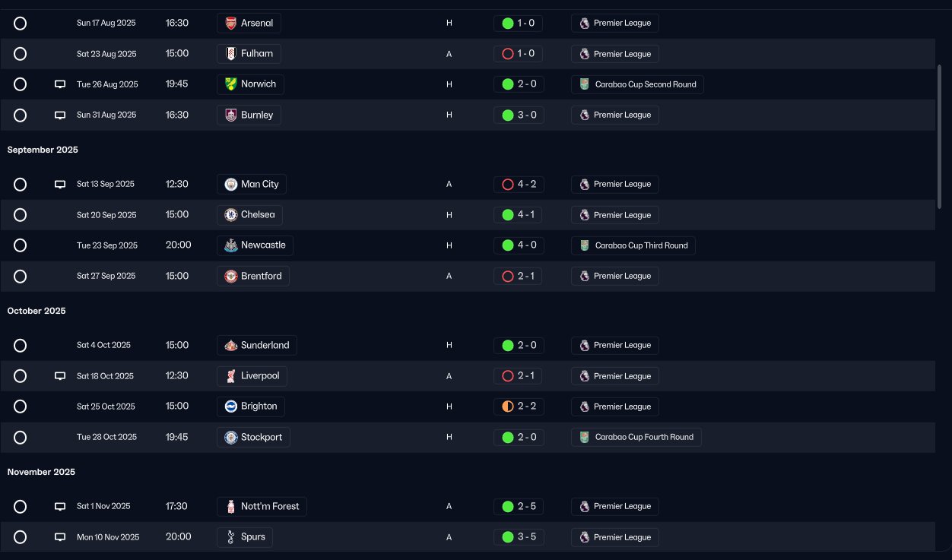Click the TV icon next to Spurs fixture

coord(60,537)
